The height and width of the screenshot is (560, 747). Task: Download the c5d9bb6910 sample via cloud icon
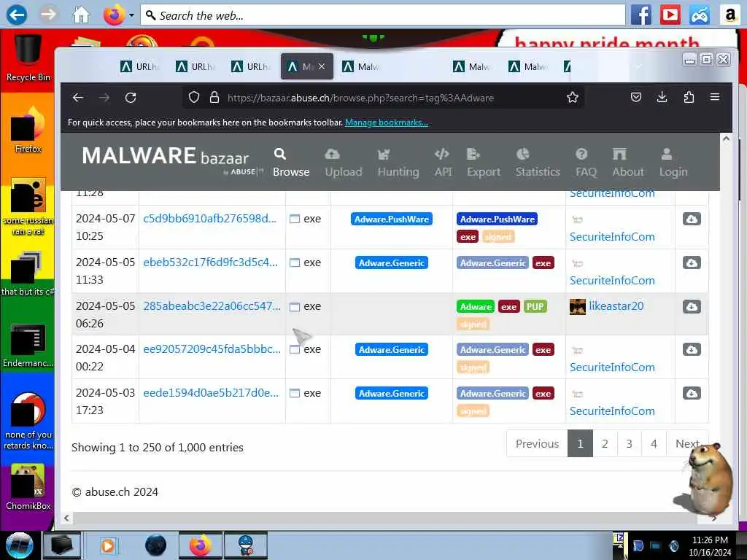(692, 219)
